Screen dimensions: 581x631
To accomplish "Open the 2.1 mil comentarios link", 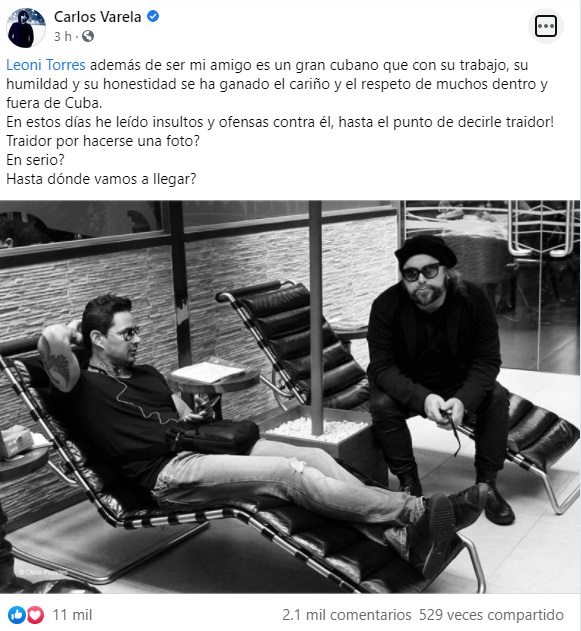I will 347,615.
